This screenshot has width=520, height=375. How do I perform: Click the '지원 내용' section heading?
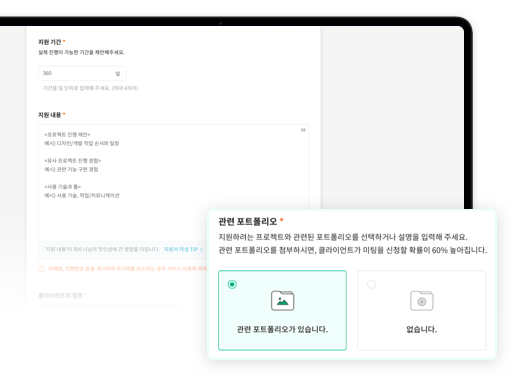coord(50,115)
